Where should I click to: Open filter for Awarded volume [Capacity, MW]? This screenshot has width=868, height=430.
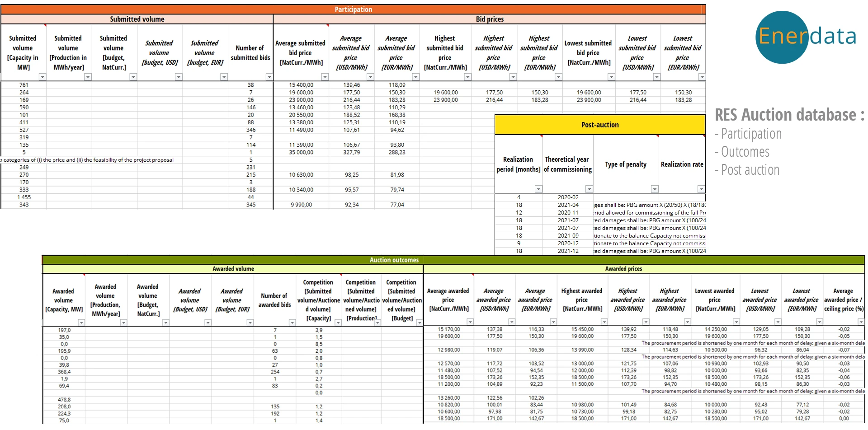[81, 322]
